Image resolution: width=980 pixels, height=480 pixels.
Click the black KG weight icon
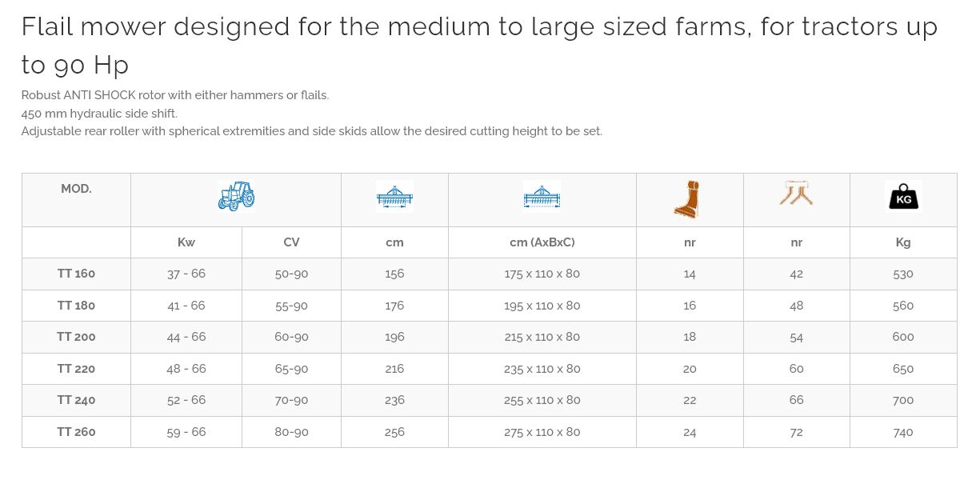pyautogui.click(x=903, y=196)
